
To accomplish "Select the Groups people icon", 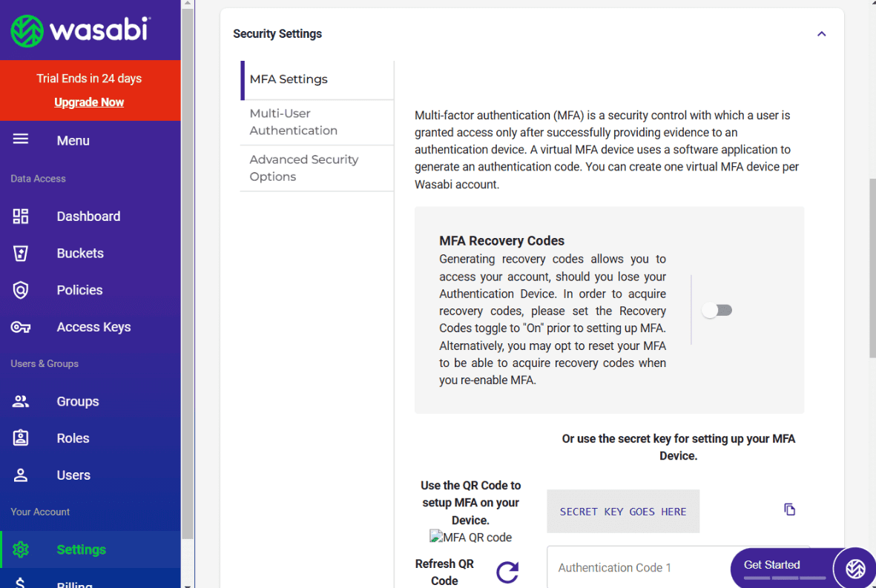I will [21, 401].
